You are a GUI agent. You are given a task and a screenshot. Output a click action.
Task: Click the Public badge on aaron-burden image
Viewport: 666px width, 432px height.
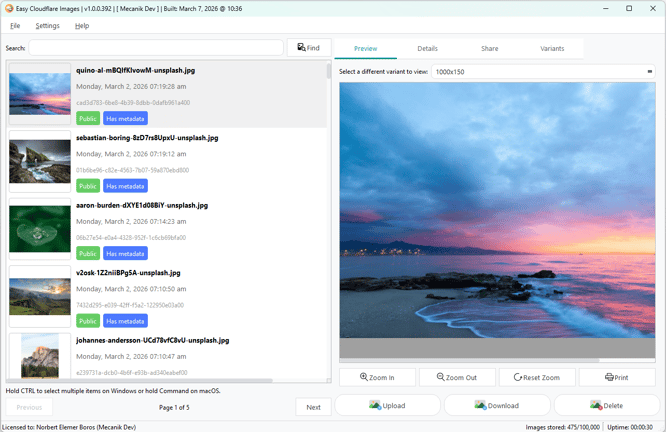[x=88, y=254]
